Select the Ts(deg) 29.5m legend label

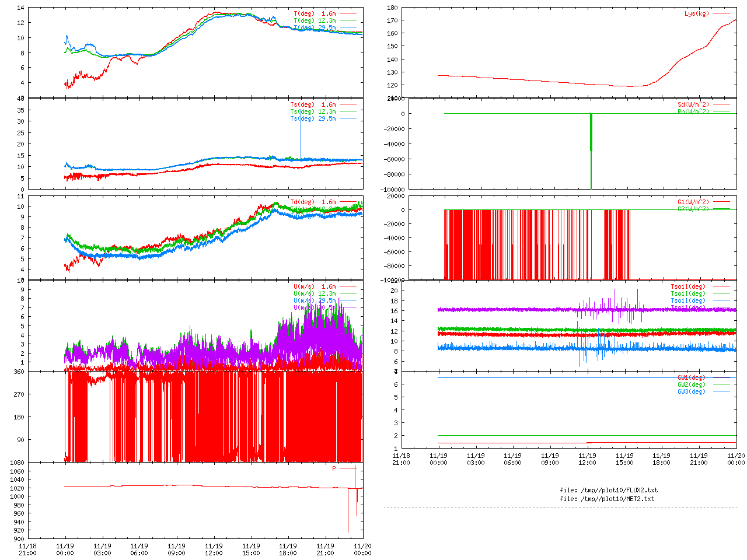tap(313, 119)
